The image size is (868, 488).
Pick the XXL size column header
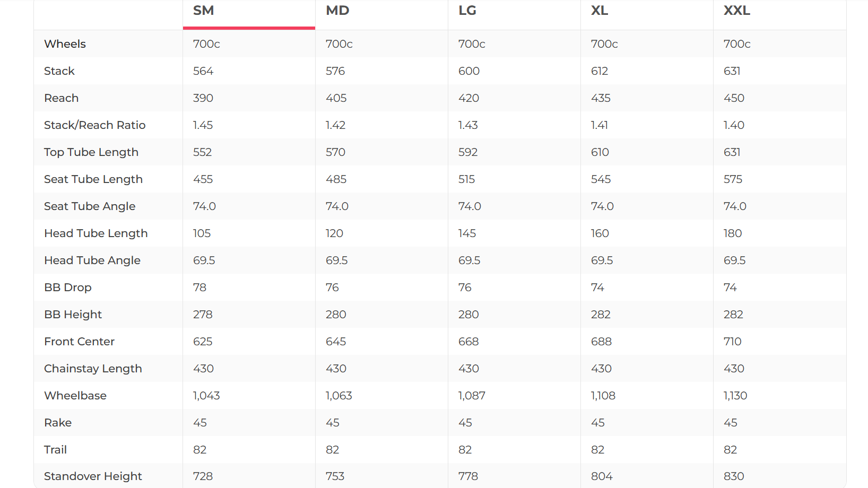click(737, 11)
